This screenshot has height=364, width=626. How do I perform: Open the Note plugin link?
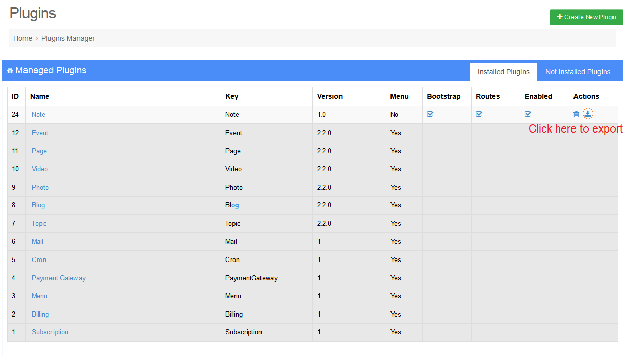pyautogui.click(x=38, y=114)
